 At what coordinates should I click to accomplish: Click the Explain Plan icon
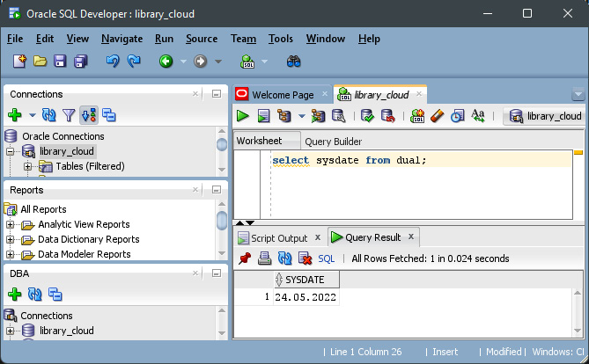point(284,116)
